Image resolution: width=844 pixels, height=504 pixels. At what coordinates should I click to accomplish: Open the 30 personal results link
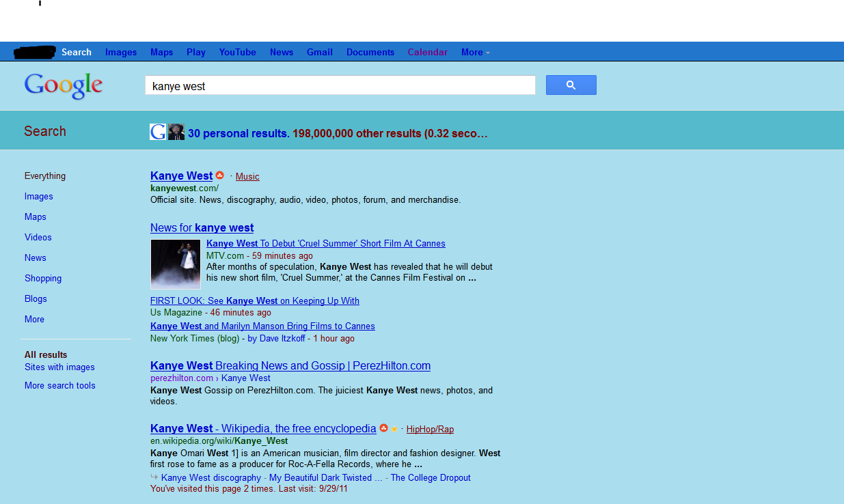click(x=239, y=133)
